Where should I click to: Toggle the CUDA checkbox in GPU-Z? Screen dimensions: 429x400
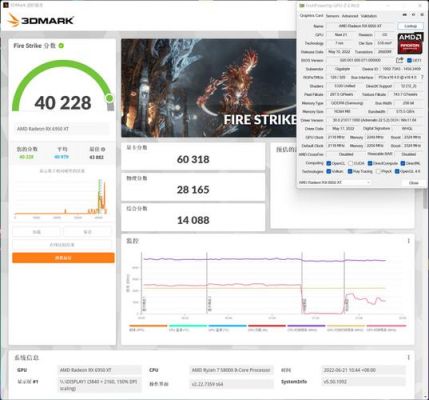pos(350,163)
